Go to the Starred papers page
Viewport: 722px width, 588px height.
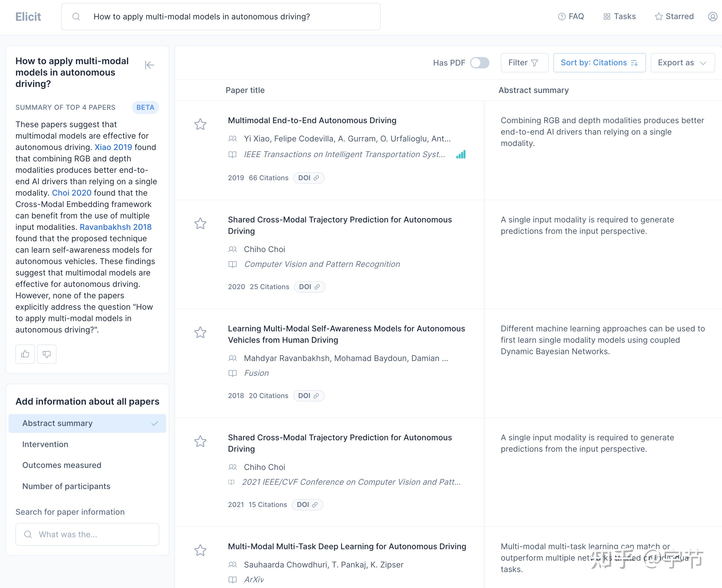coord(674,17)
